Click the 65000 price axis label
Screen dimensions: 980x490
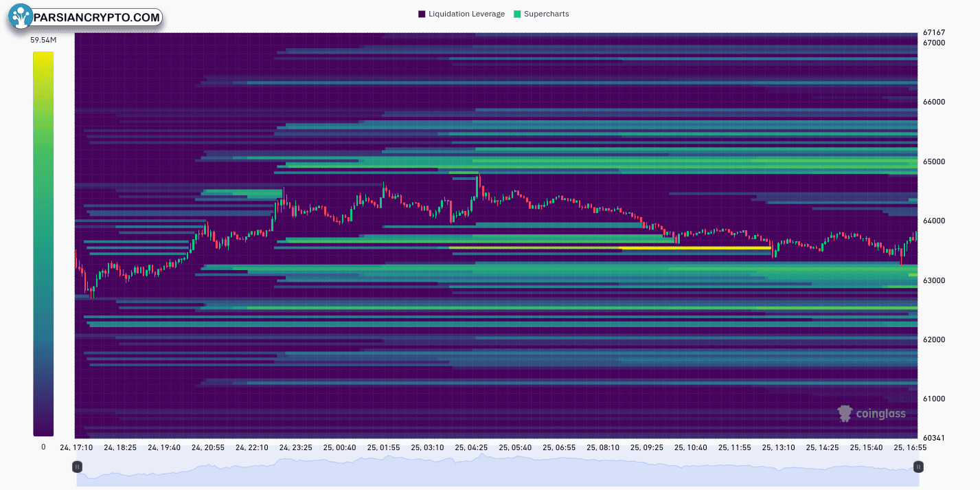click(934, 162)
